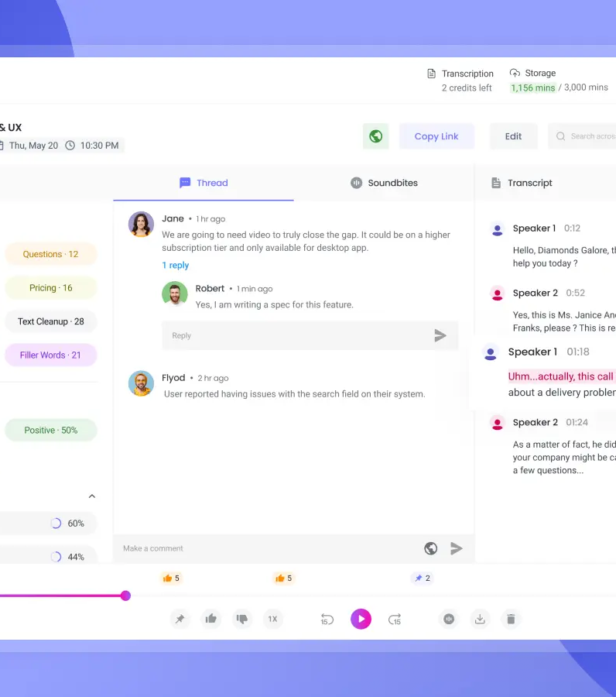The width and height of the screenshot is (616, 697).
Task: Click the search field at top right
Action: 582,136
